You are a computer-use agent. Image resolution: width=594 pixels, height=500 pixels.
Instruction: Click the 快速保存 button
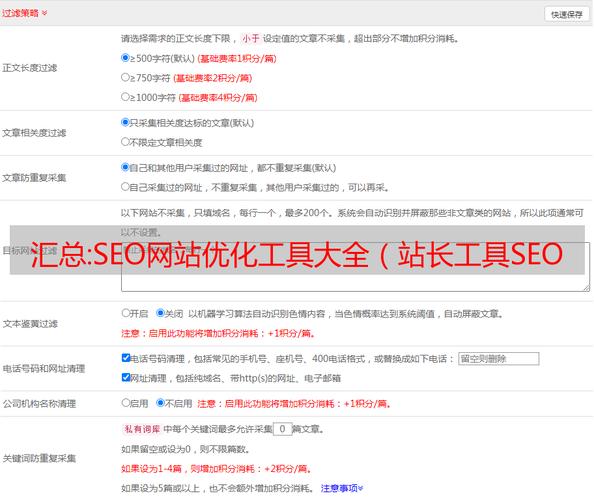pyautogui.click(x=567, y=14)
